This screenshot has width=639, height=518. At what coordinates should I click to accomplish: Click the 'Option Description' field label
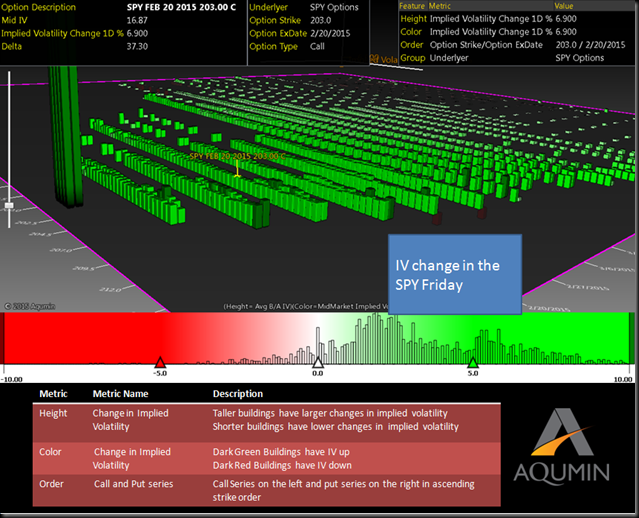coord(38,7)
